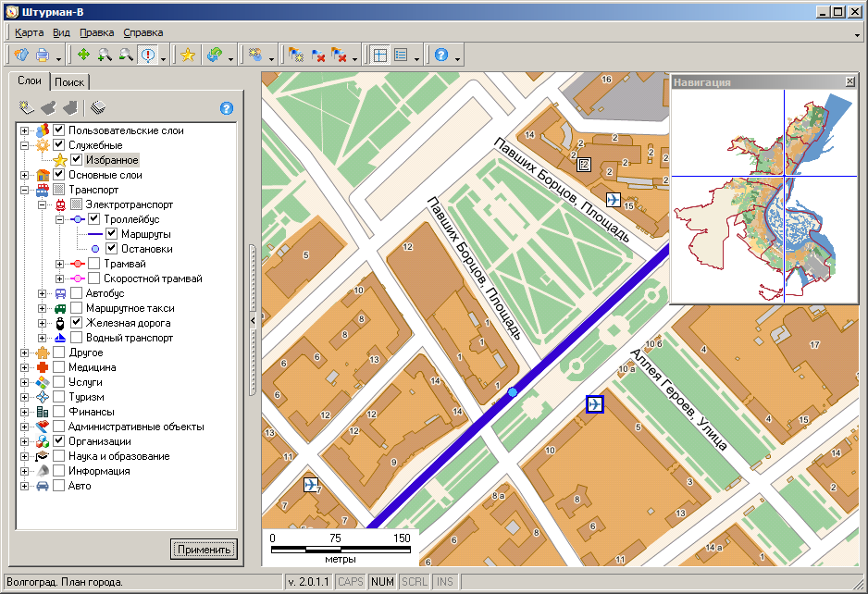This screenshot has height=594, width=868.
Task: Click the delete all flags icon
Action: 339,55
